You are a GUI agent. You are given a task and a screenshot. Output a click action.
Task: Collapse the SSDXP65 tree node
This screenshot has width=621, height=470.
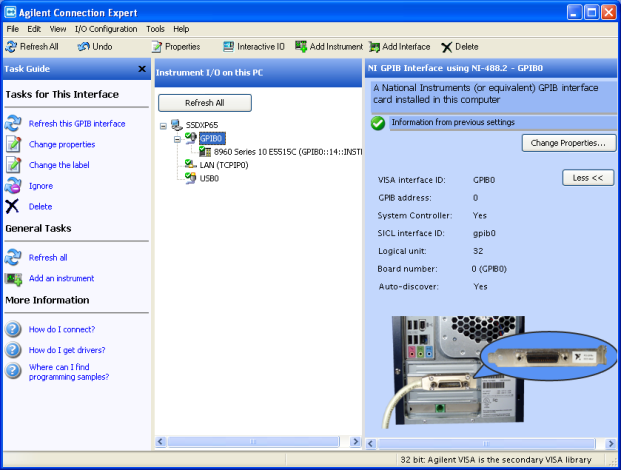163,126
